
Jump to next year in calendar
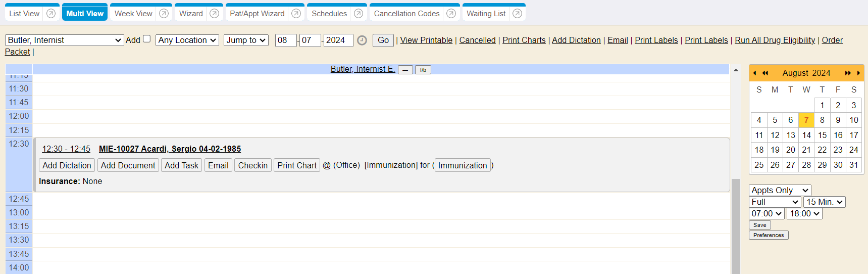(x=848, y=73)
